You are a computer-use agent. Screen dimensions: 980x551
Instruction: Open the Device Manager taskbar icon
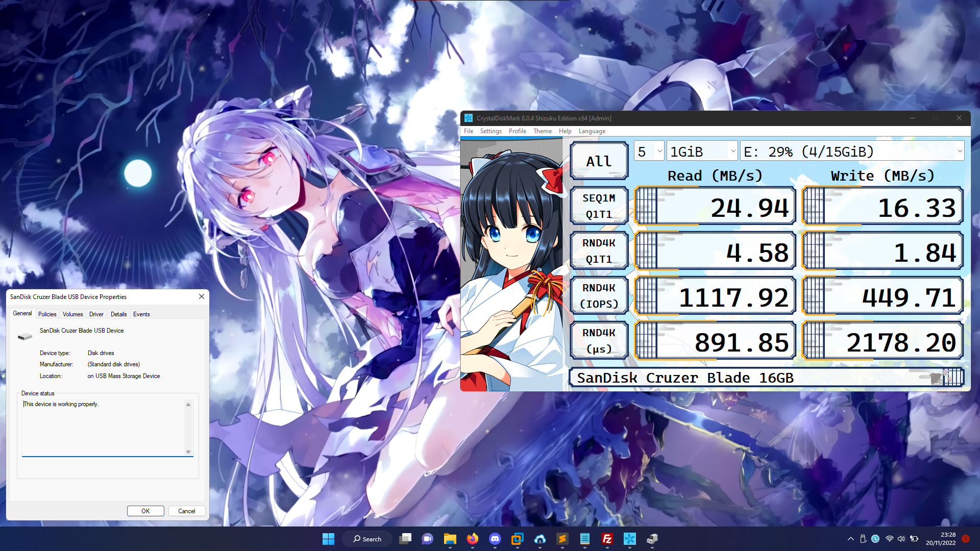pyautogui.click(x=652, y=539)
